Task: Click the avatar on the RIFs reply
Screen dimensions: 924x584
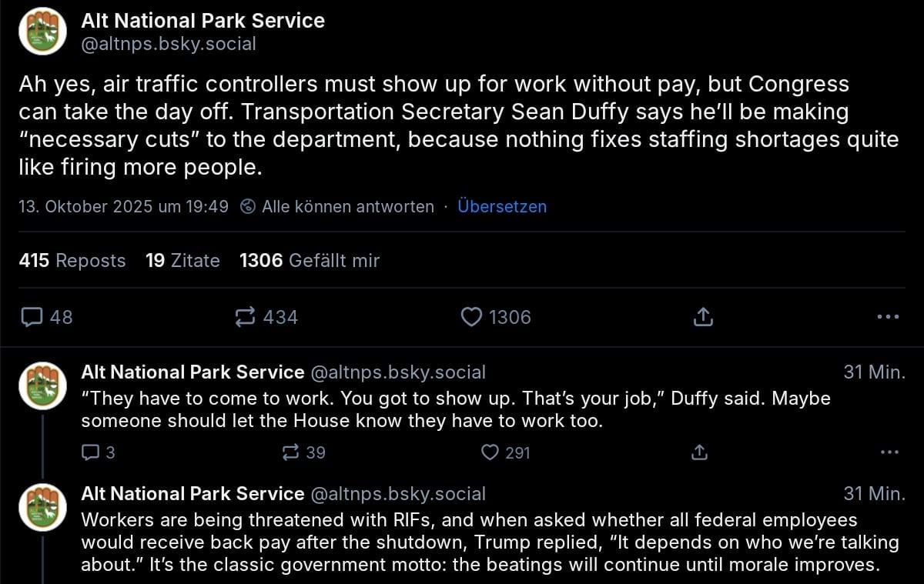Action: tap(42, 507)
